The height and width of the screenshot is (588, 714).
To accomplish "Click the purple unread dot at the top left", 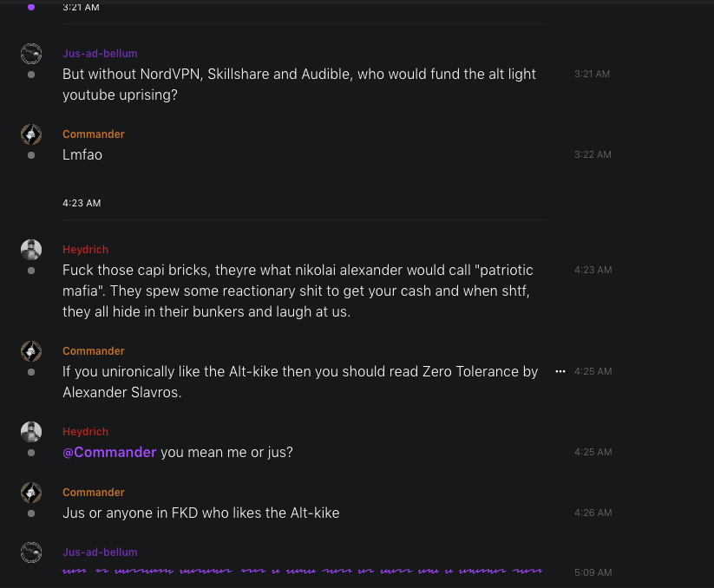I will (31, 7).
